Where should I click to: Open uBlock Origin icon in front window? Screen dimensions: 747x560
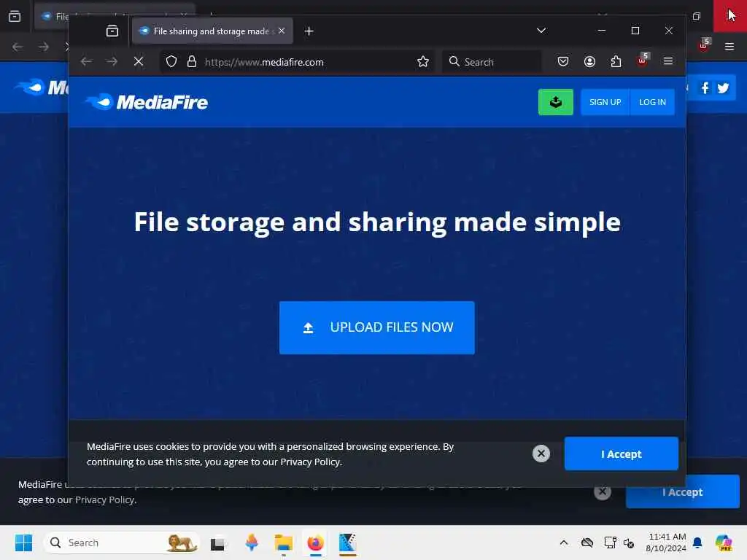tap(643, 61)
